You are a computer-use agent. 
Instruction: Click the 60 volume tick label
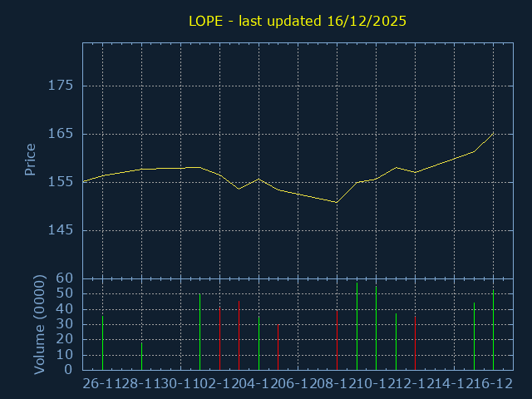pos(65,278)
